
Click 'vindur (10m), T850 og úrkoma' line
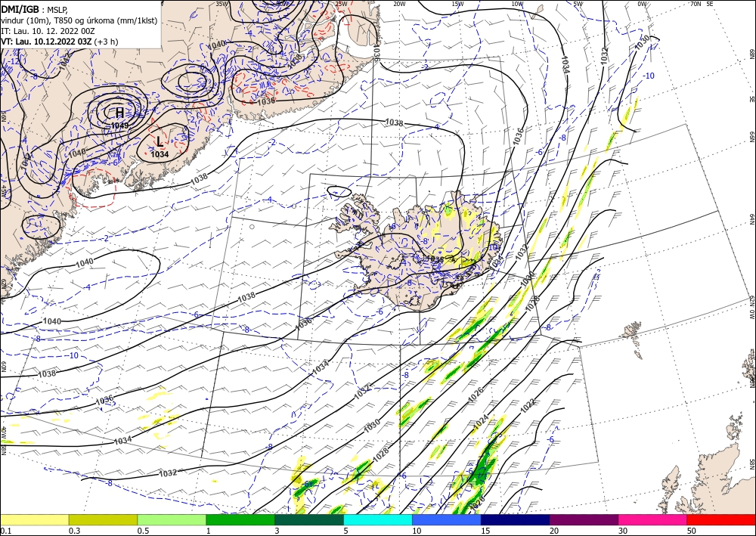coord(79,20)
